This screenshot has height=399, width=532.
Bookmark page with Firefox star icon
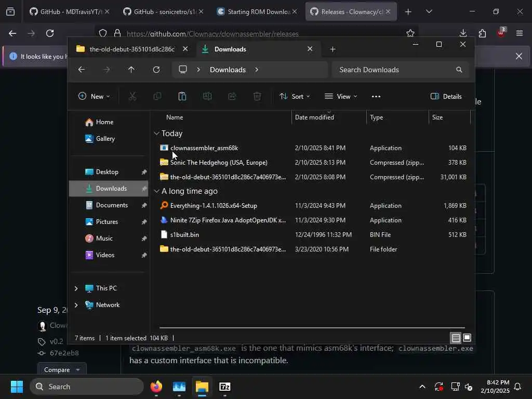(410, 33)
